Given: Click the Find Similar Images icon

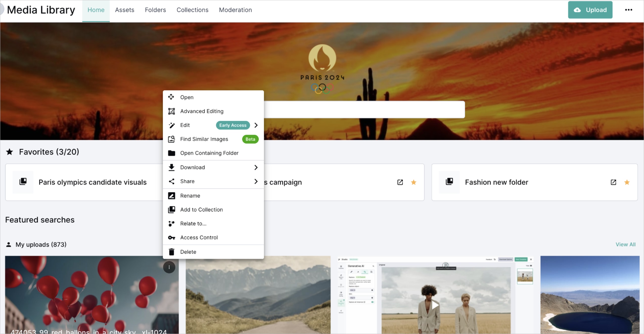Looking at the screenshot, I should click(171, 139).
